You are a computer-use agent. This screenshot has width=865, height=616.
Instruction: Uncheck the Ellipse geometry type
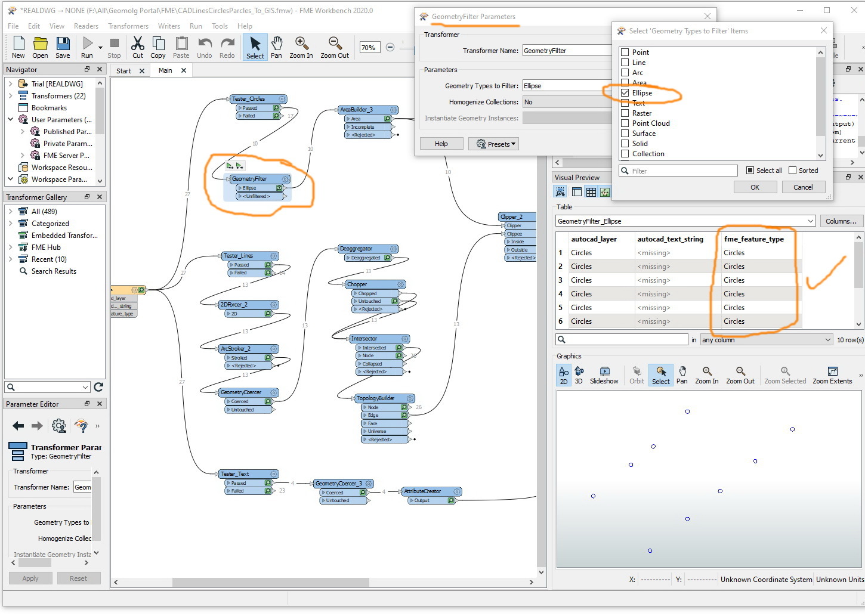click(625, 93)
